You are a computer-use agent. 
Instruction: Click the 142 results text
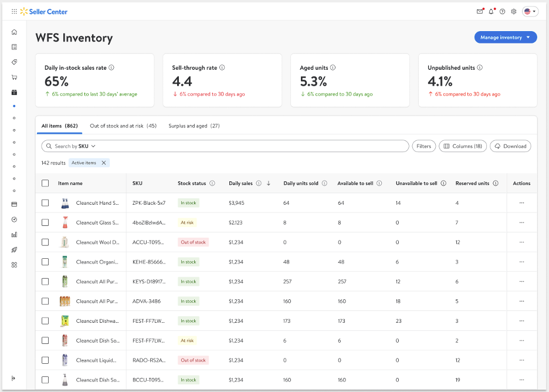53,163
